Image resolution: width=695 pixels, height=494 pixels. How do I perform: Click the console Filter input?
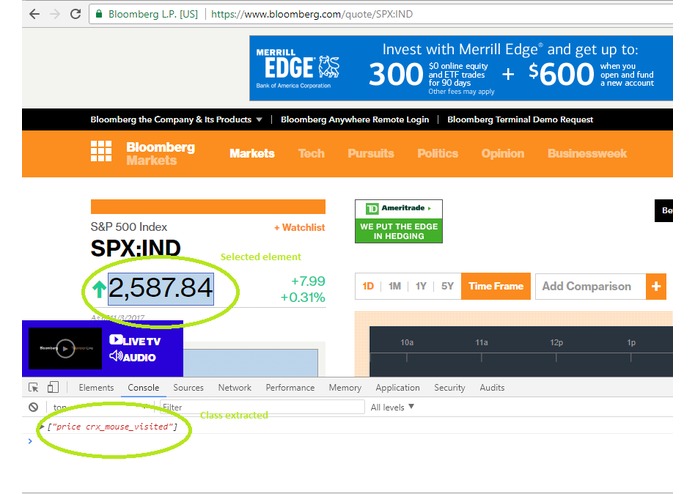(x=262, y=407)
